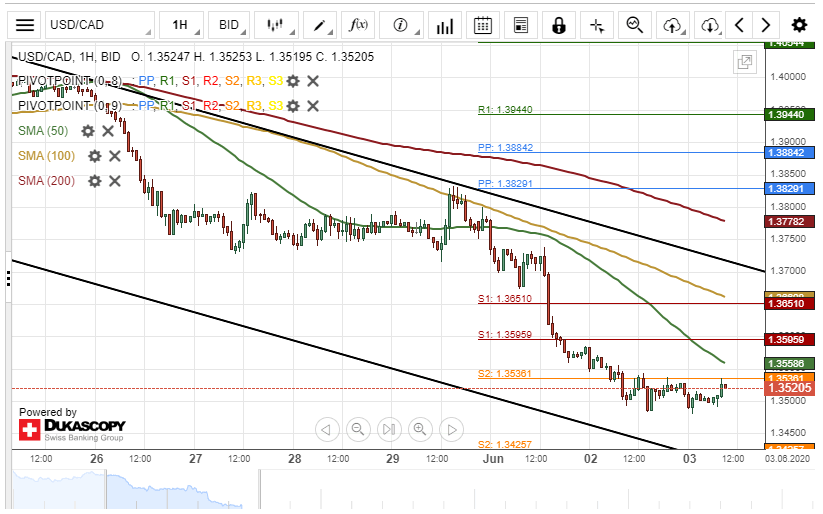Open the info (i) dropdown
The width and height of the screenshot is (823, 514).
click(402, 25)
